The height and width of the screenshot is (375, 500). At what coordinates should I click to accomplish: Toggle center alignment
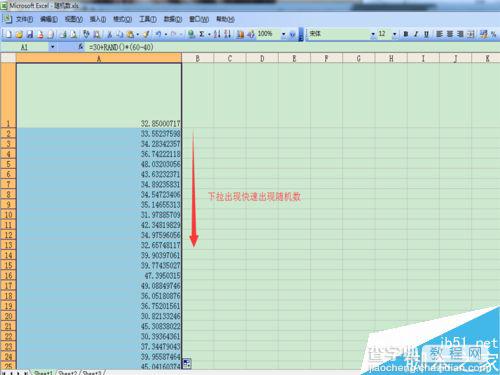click(x=450, y=34)
